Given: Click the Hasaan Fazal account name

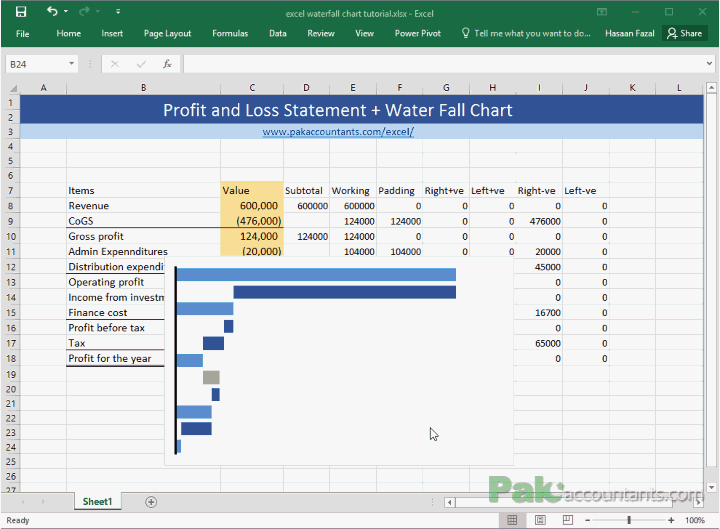Looking at the screenshot, I should [x=629, y=34].
